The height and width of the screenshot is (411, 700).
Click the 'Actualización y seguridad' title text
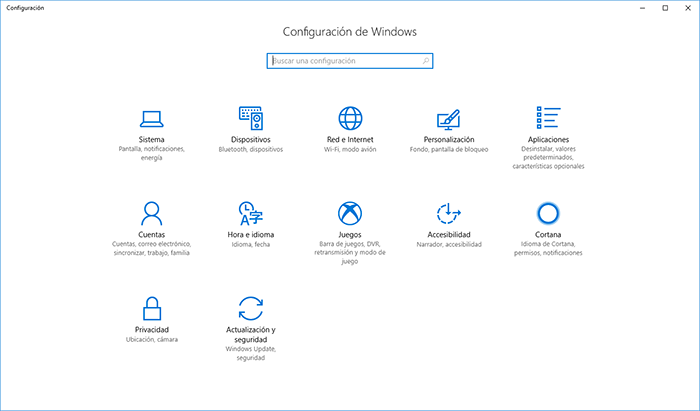pyautogui.click(x=251, y=335)
